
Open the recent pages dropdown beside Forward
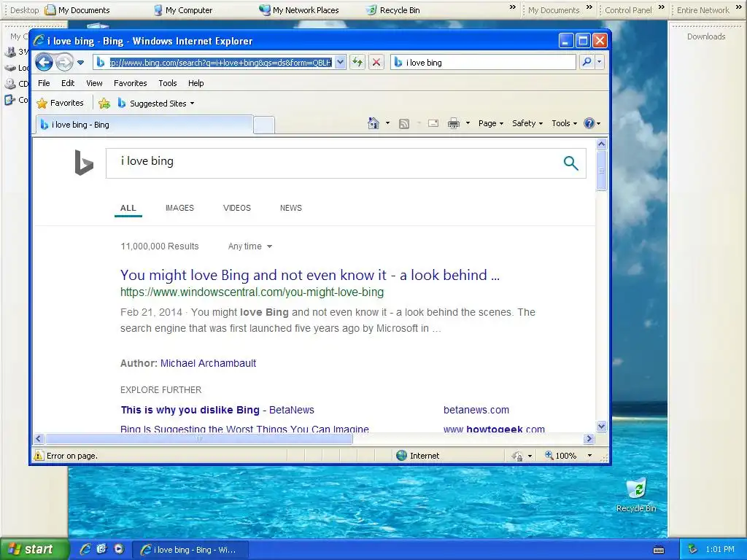(80, 63)
